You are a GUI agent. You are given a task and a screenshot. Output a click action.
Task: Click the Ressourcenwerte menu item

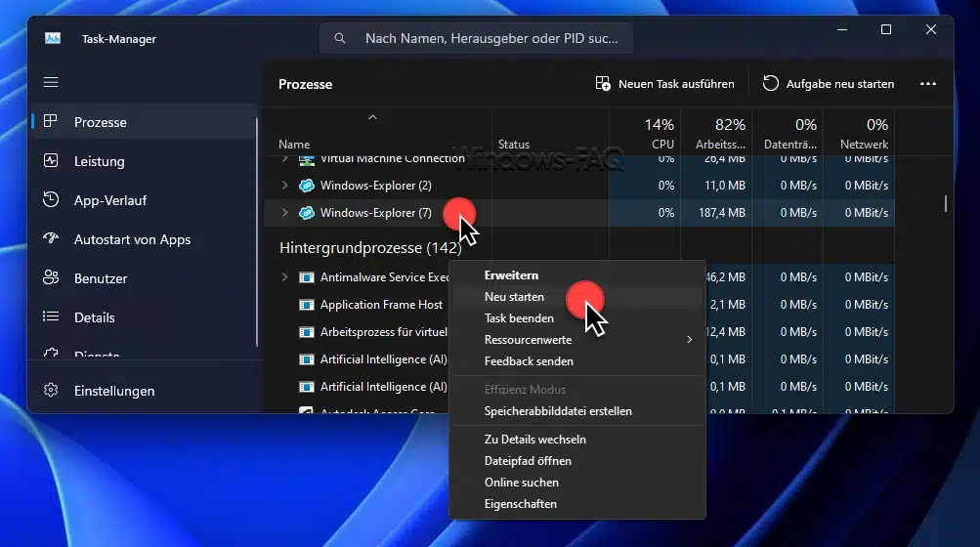pos(529,340)
